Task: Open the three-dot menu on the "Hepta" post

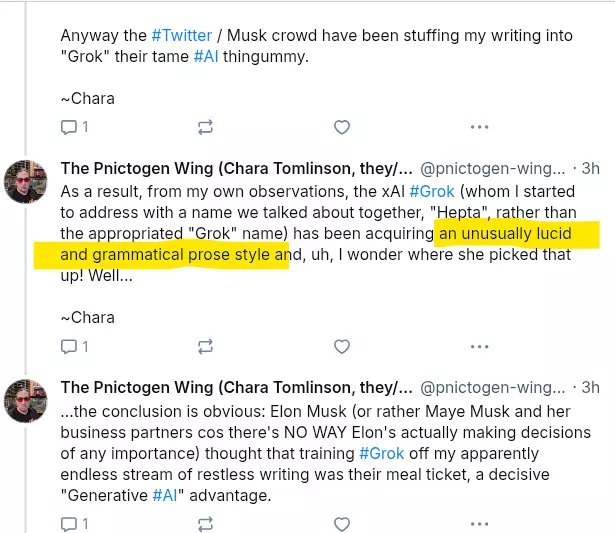Action: 479,346
